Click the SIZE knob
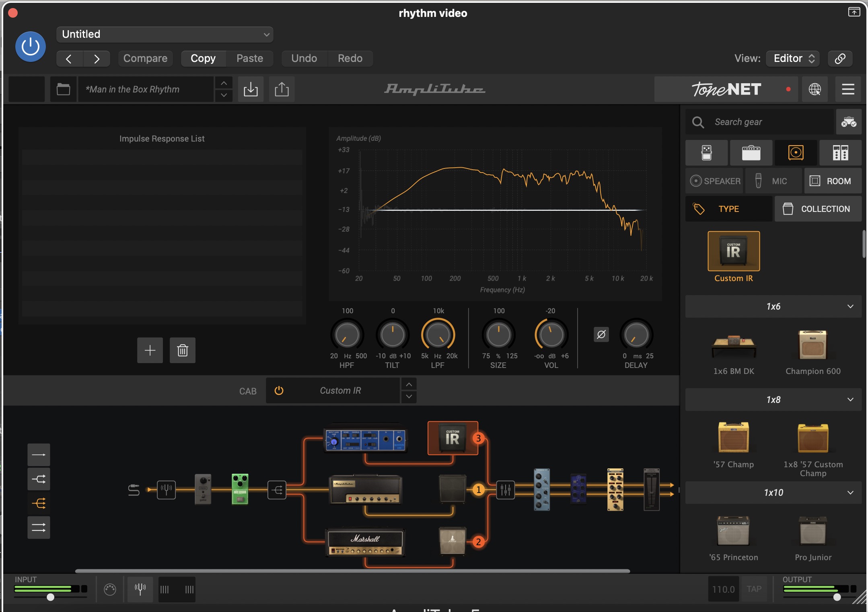This screenshot has width=868, height=612. [x=499, y=335]
